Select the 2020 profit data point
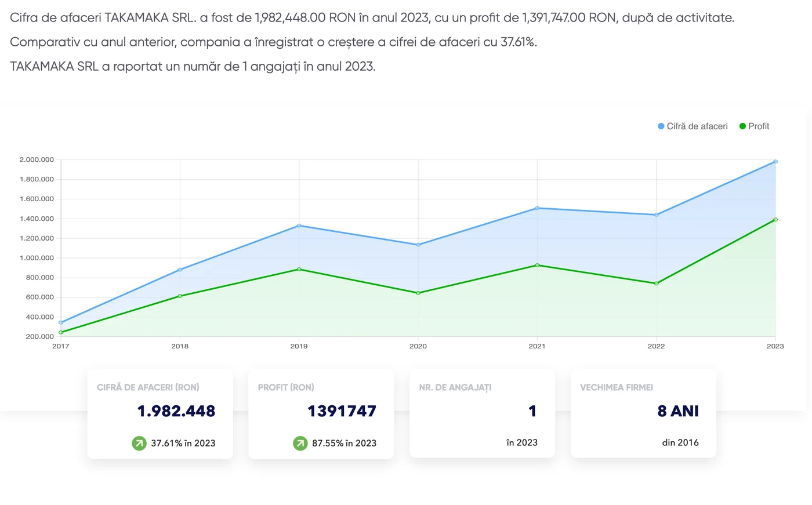 point(418,293)
